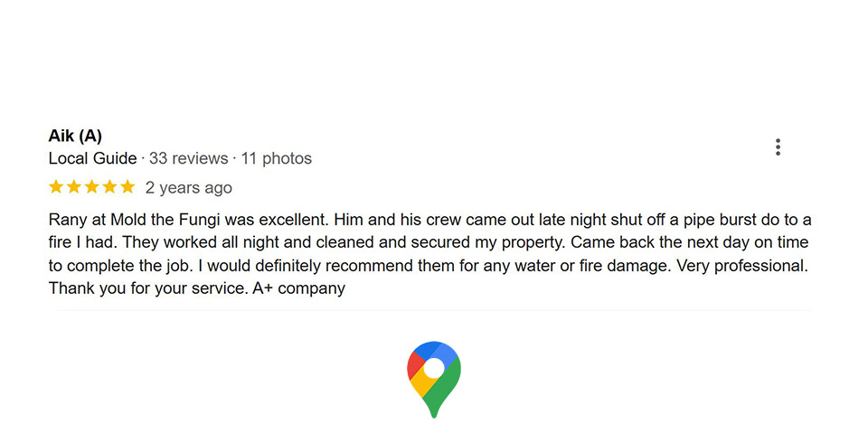Click the 'A+ company' closing text

(299, 288)
